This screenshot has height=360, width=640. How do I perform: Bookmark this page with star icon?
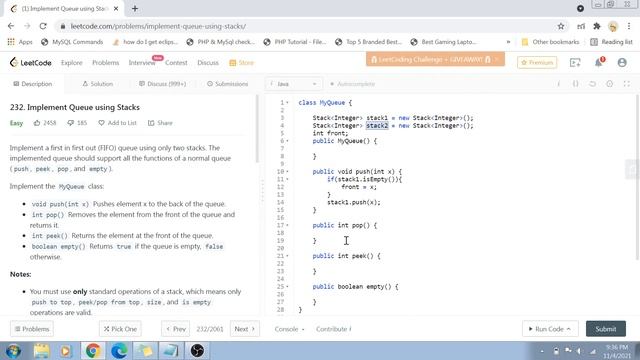click(561, 26)
